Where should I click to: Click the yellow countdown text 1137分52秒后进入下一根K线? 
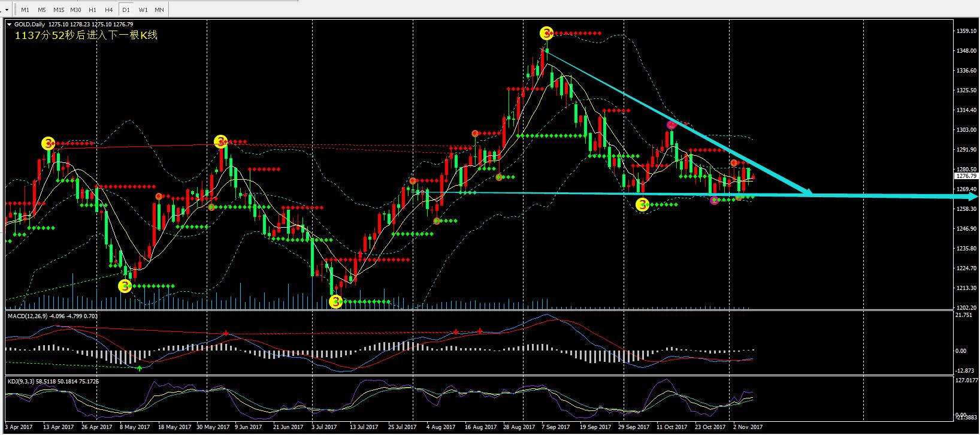tap(86, 35)
